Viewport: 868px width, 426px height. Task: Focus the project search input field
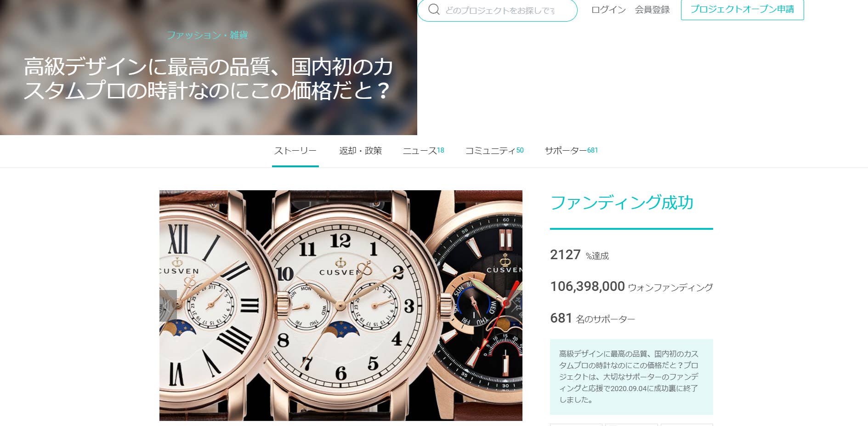[x=500, y=10]
